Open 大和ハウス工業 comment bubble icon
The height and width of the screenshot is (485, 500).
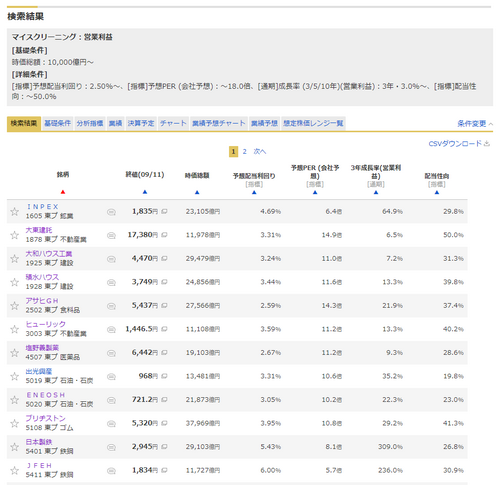[x=111, y=259]
